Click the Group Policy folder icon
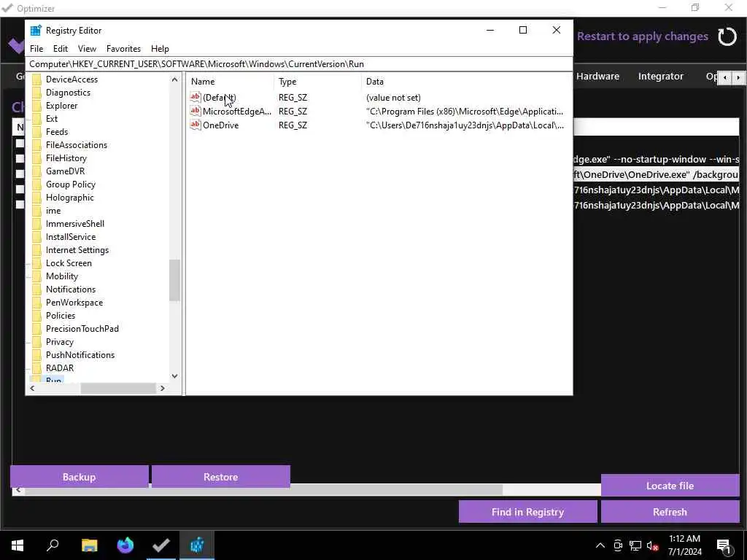Image resolution: width=747 pixels, height=560 pixels. point(36,184)
